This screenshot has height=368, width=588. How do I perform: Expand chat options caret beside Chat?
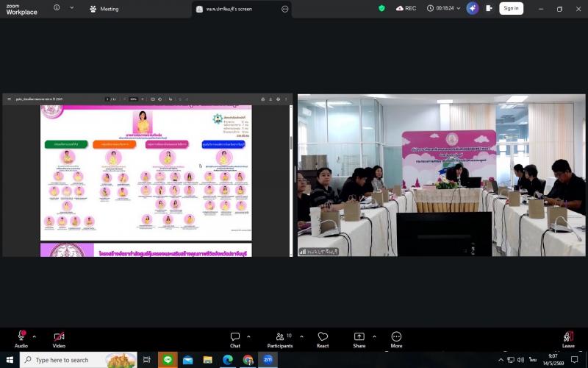(248, 336)
